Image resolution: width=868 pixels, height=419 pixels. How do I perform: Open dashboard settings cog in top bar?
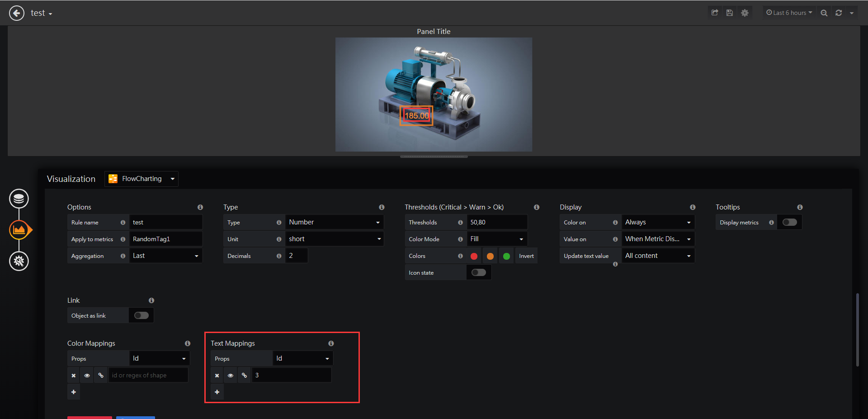(x=745, y=13)
